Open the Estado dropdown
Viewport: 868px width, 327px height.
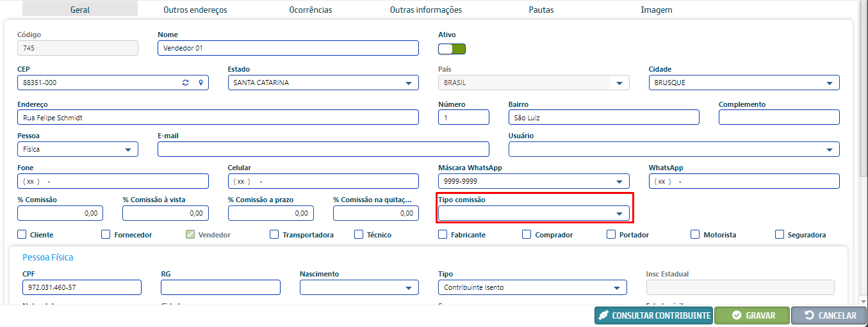click(x=409, y=83)
